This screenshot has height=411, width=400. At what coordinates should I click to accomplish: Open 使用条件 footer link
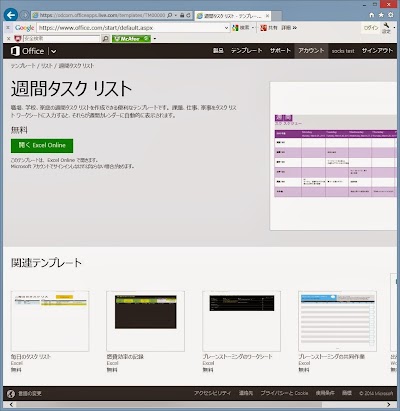click(x=325, y=393)
